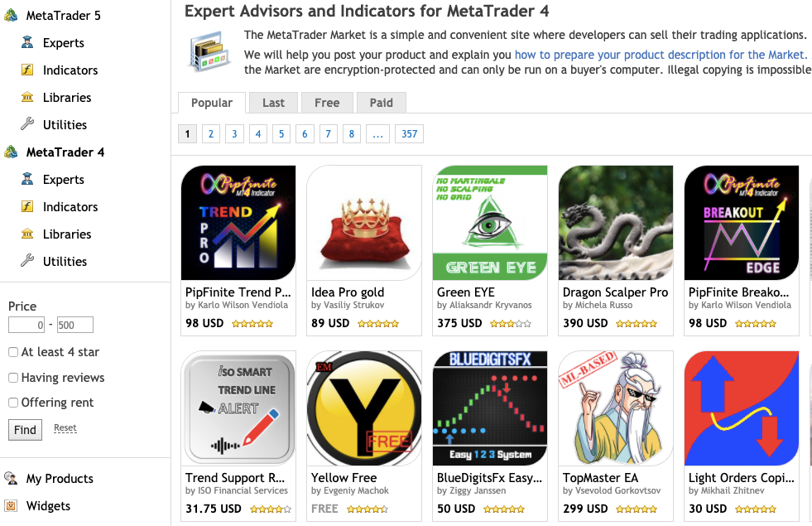Viewport: 812px width, 526px height.
Task: Open Green EYE product thumbnail
Action: [490, 223]
